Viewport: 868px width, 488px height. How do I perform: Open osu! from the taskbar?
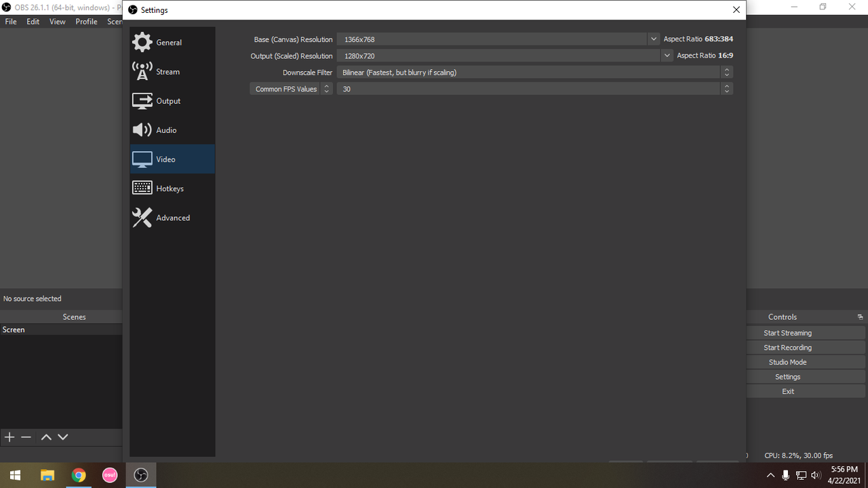(110, 475)
